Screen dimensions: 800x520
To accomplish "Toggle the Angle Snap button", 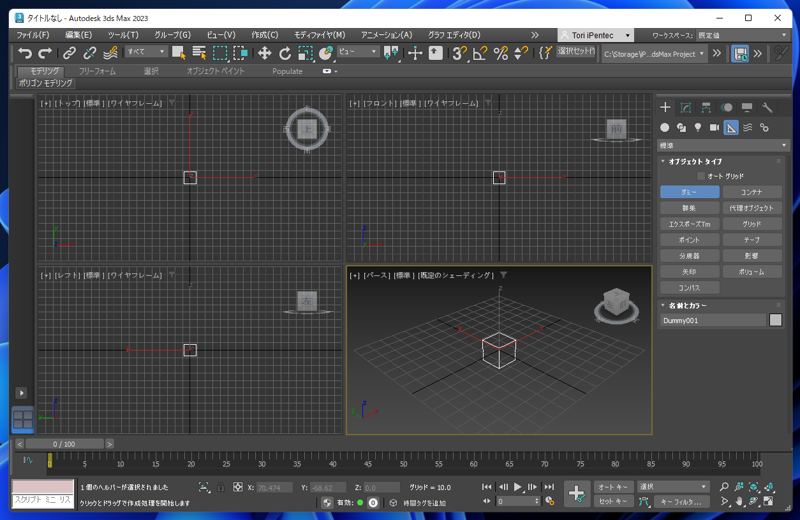I will click(480, 53).
